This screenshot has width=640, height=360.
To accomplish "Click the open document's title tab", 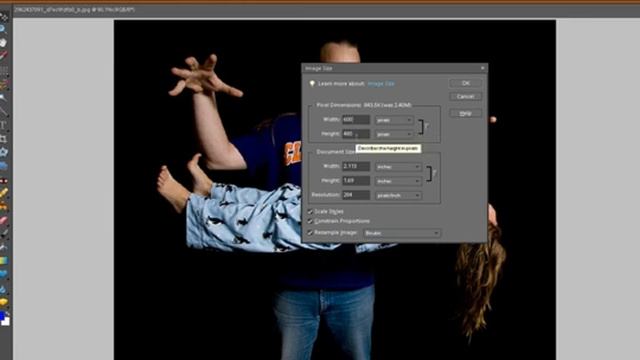I will coord(74,9).
